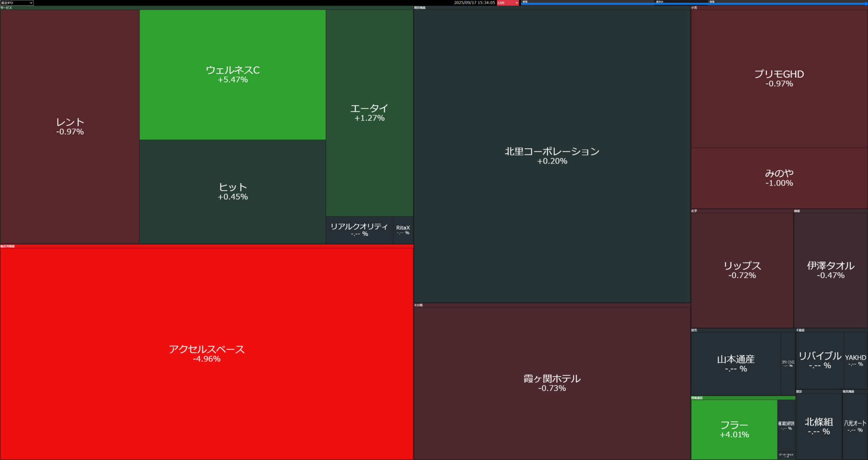Select the YAKHD tile
Image resolution: width=868 pixels, height=460 pixels.
click(855, 360)
